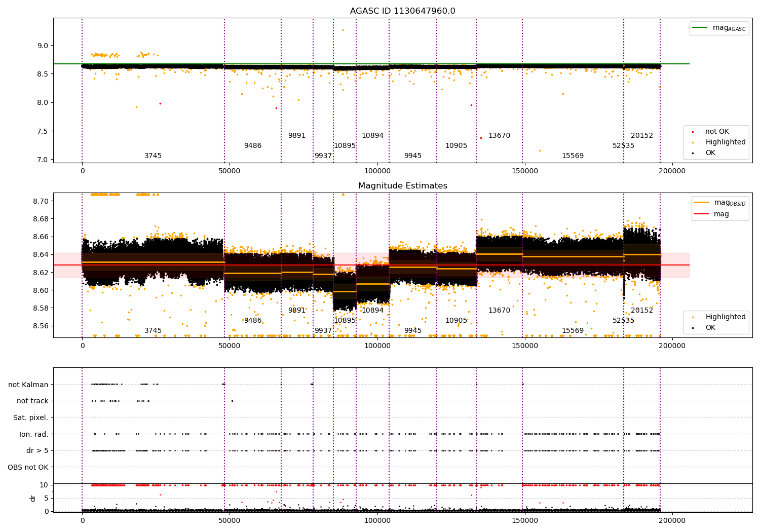Click green line sample in mag AGASC legend
This screenshot has width=760, height=532.
[701, 28]
